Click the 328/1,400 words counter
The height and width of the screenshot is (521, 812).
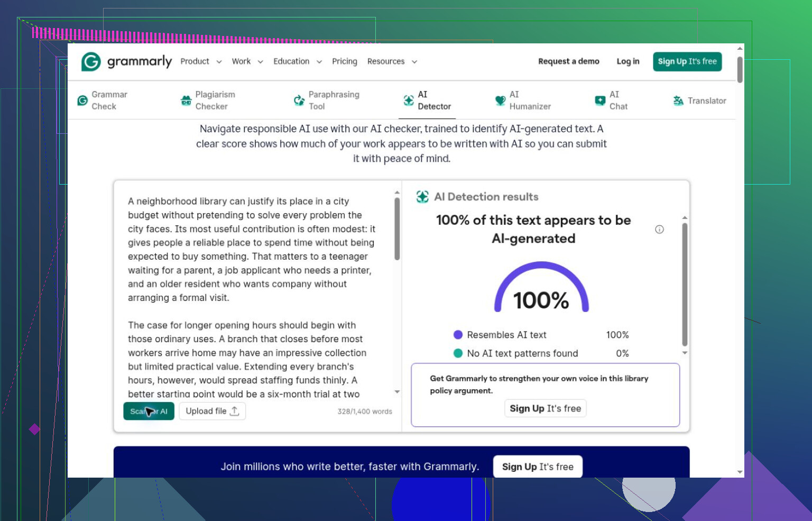365,412
